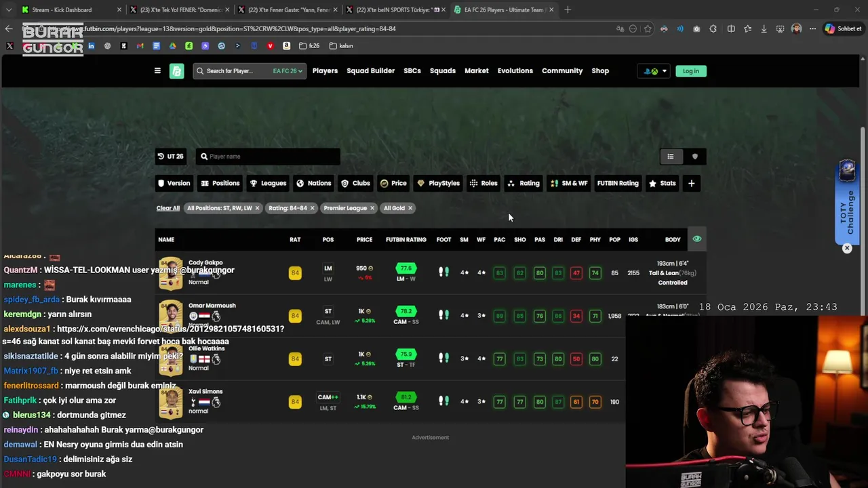Open the Evolutions menu
The height and width of the screenshot is (488, 868).
tap(515, 70)
